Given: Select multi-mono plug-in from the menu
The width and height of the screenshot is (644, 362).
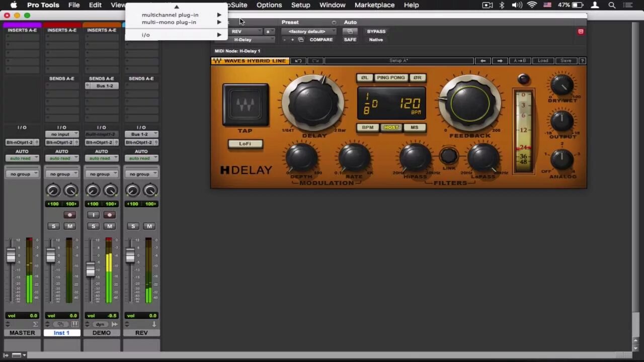Looking at the screenshot, I should coord(169,22).
